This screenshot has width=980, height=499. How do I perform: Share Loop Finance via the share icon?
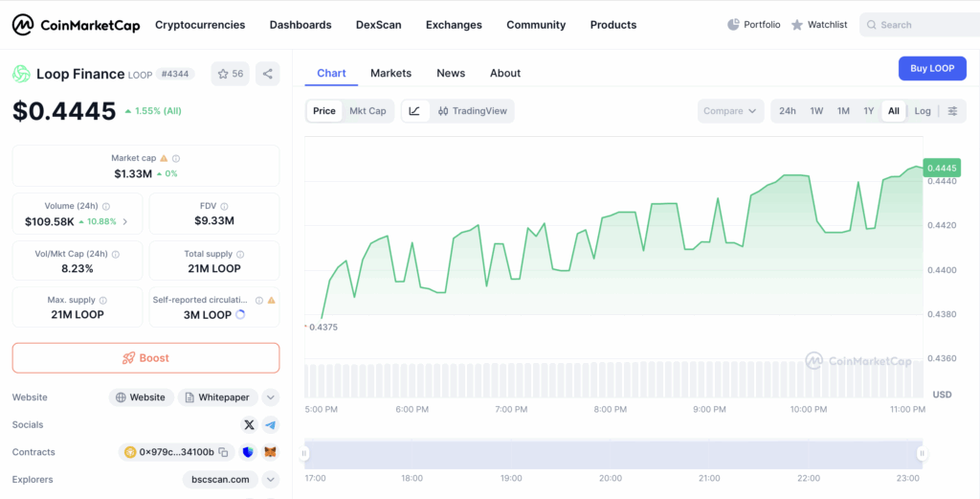268,74
